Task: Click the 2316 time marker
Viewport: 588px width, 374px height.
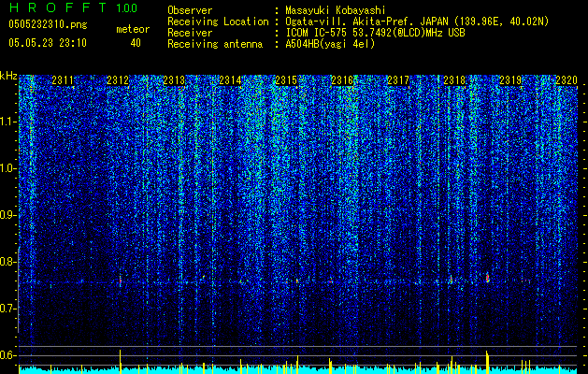Action: click(342, 80)
